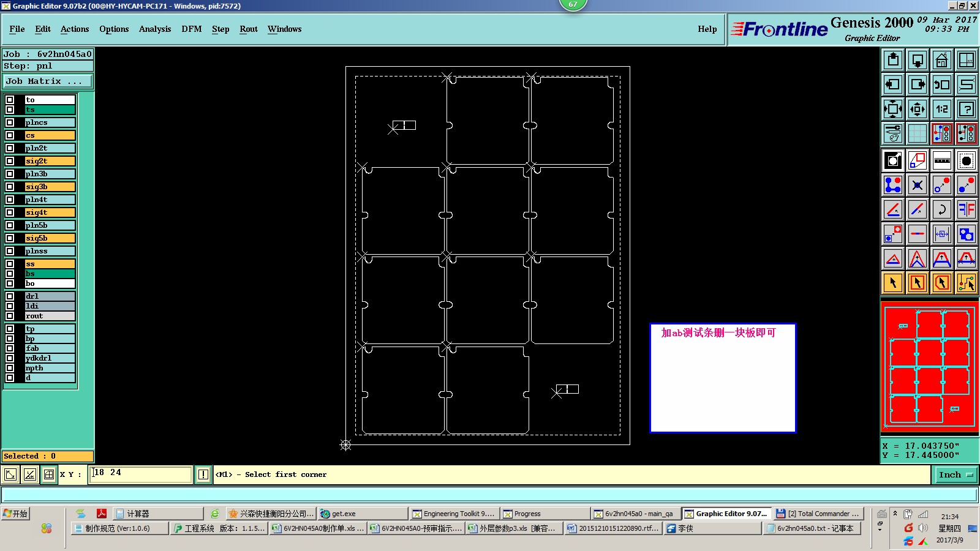980x551 pixels.
Task: Switch to Total Commander taskbar window
Action: tap(818, 514)
